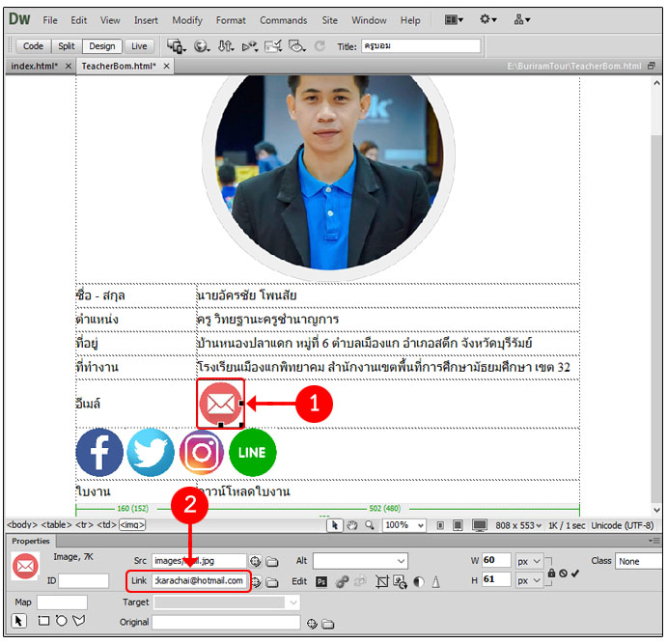The height and width of the screenshot is (644, 667).
Task: Click the Instagram icon in the page
Action: click(202, 453)
